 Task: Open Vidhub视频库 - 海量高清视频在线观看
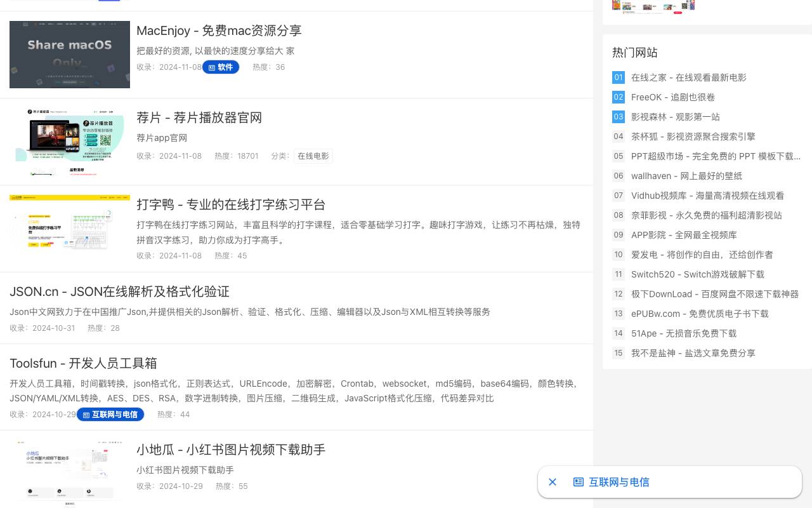coord(707,196)
